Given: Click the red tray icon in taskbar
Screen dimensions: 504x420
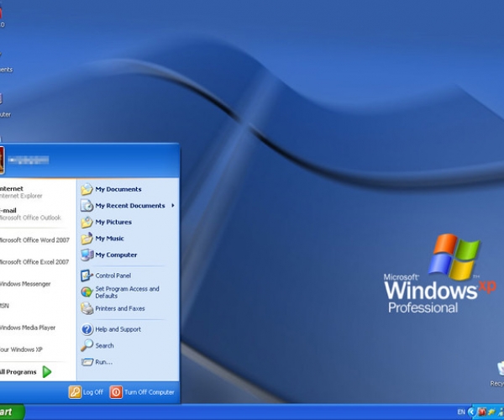Looking at the screenshot, I should point(482,412).
